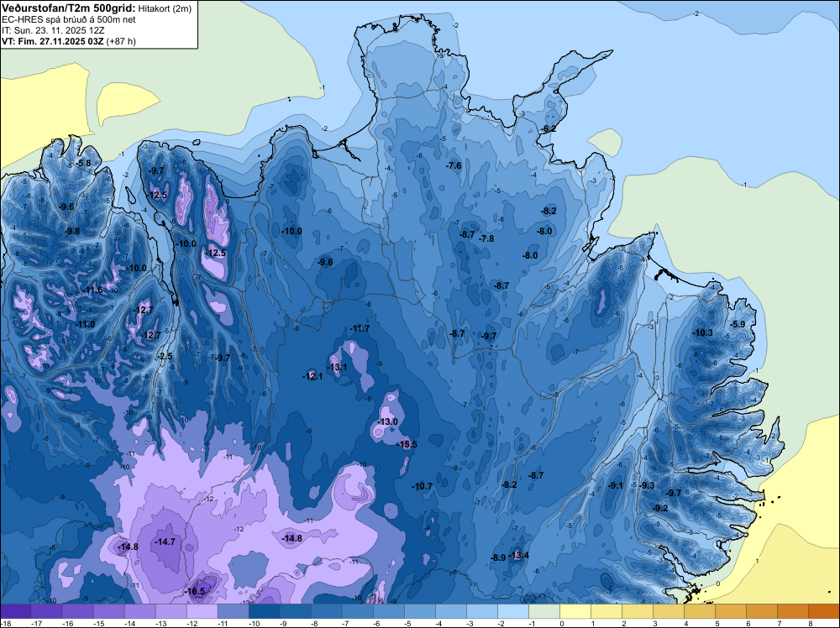The width and height of the screenshot is (840, 628).
Task: Click the -13.0 temperature label
Action: pos(387,421)
